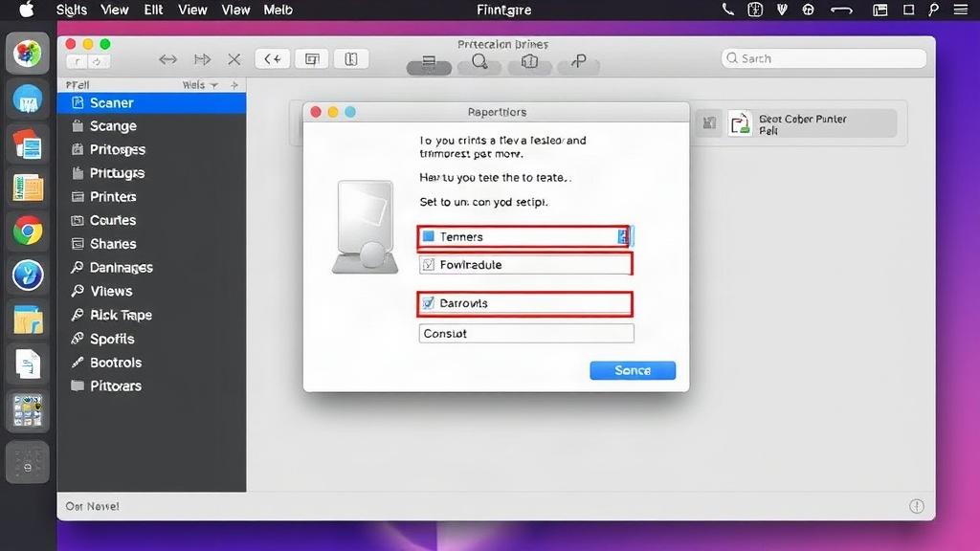The image size is (980, 551).
Task: Open Spoflls in the sidebar
Action: [151, 339]
